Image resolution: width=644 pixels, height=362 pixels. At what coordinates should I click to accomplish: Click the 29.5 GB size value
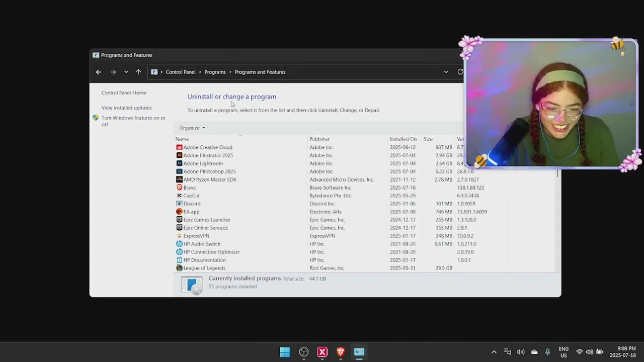[444, 268]
